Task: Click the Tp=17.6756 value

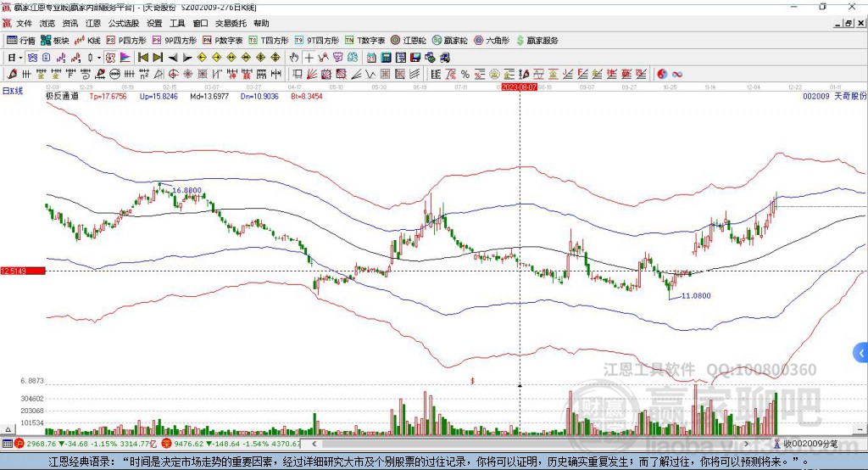Action: (x=108, y=96)
